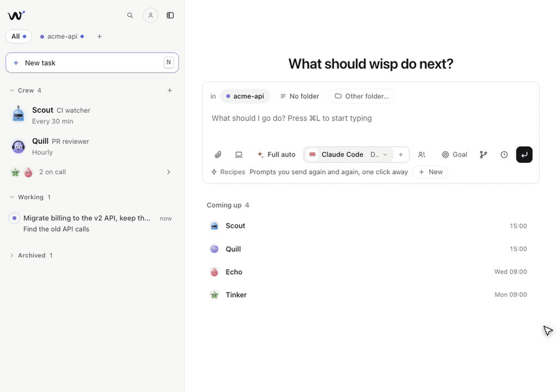557x392 pixels.
Task: Switch to the acme-api tab
Action: (x=62, y=37)
